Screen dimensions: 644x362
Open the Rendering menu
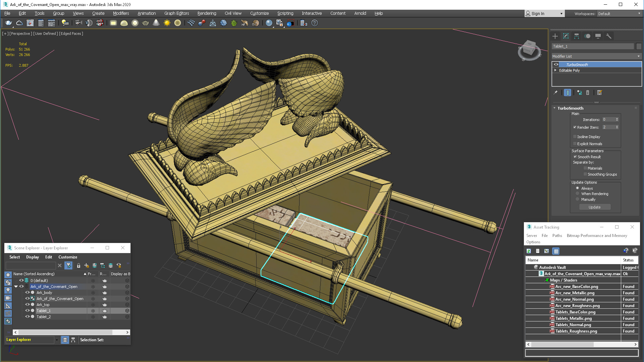pos(207,13)
